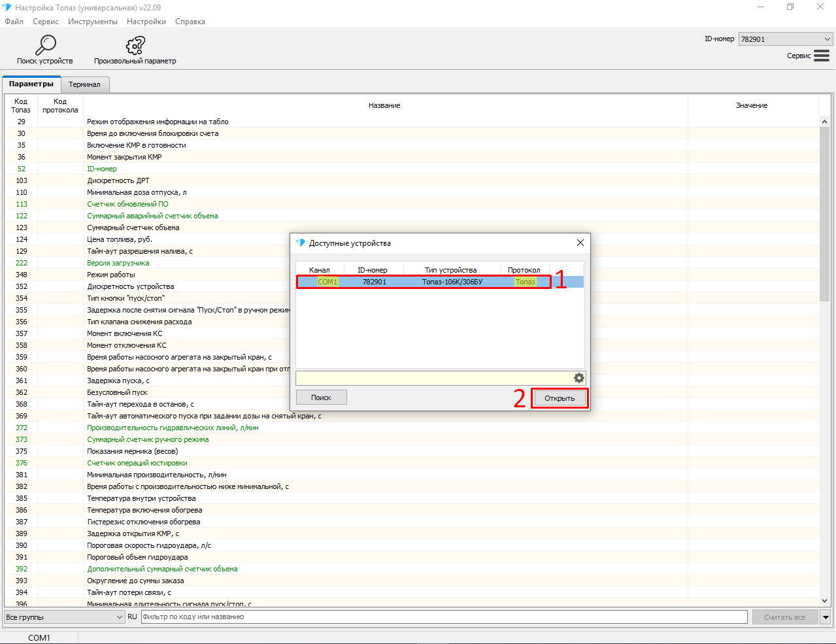Select row Момент закрытия КМР
Image resolution: width=836 pixels, height=644 pixels.
pos(412,157)
